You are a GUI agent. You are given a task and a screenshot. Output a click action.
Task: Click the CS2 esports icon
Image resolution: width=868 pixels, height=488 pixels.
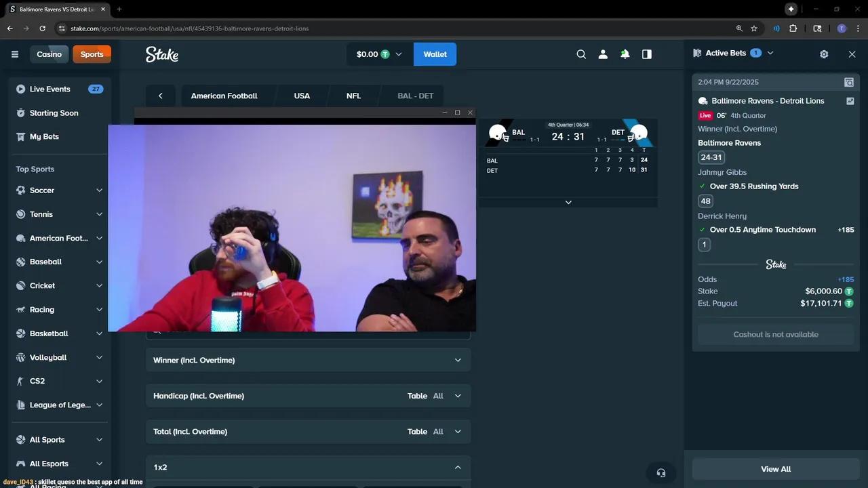pos(20,381)
